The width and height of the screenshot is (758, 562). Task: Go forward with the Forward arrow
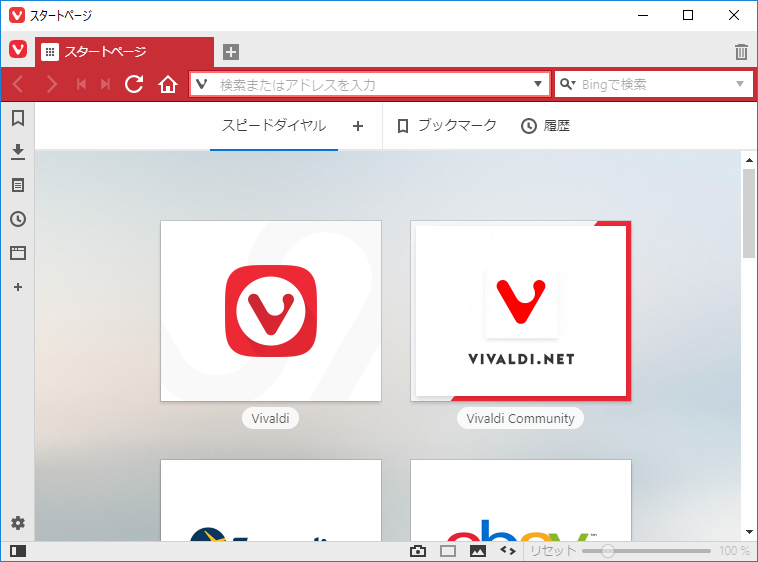[51, 84]
